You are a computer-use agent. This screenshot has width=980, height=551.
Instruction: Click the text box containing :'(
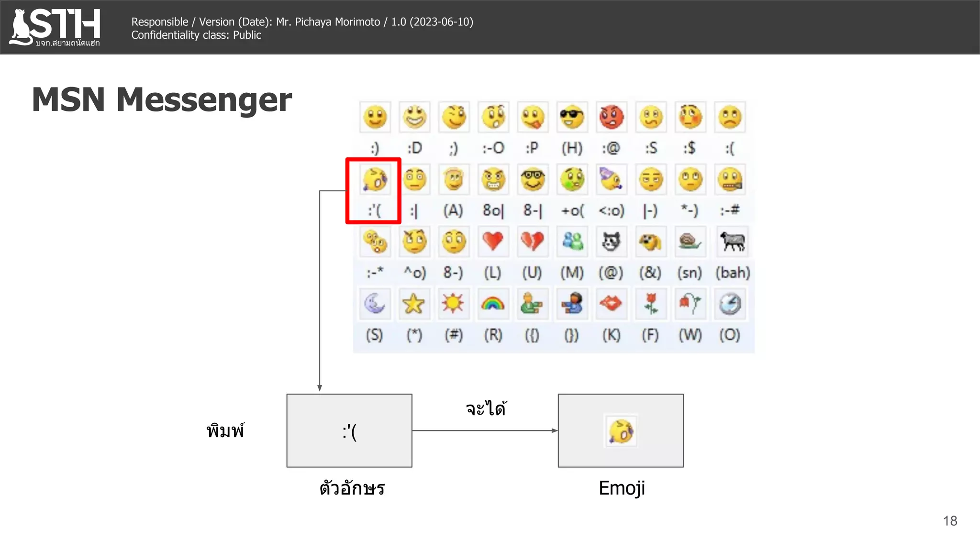tap(349, 430)
